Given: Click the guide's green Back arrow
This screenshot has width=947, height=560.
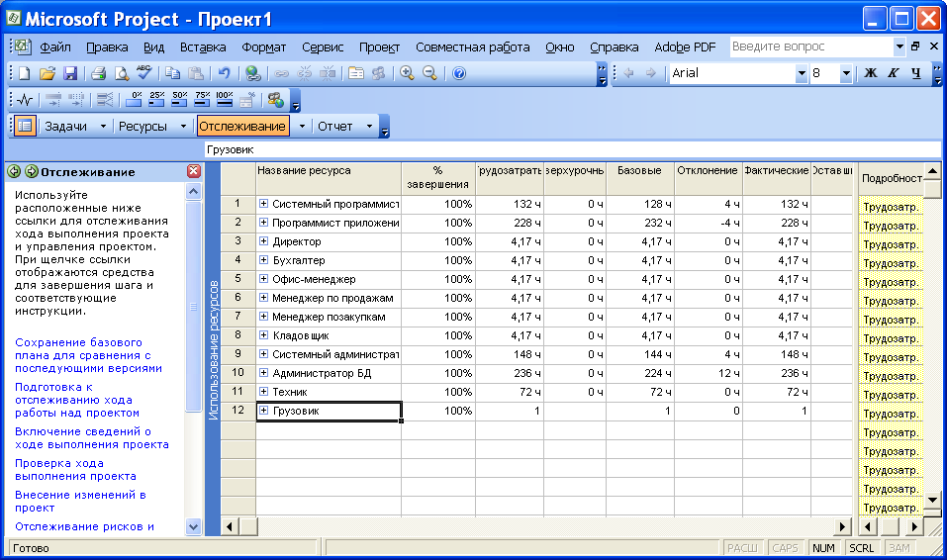Looking at the screenshot, I should coord(14,171).
